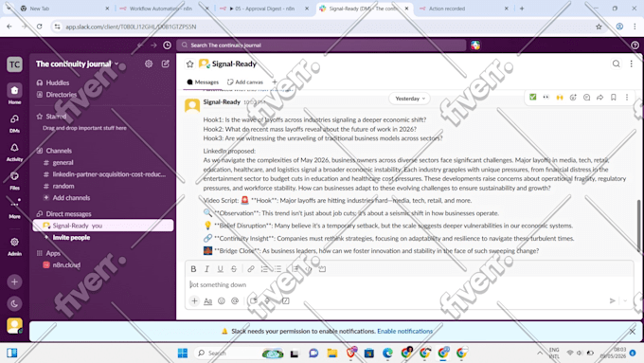
Task: Open the general channel
Action: [63, 162]
